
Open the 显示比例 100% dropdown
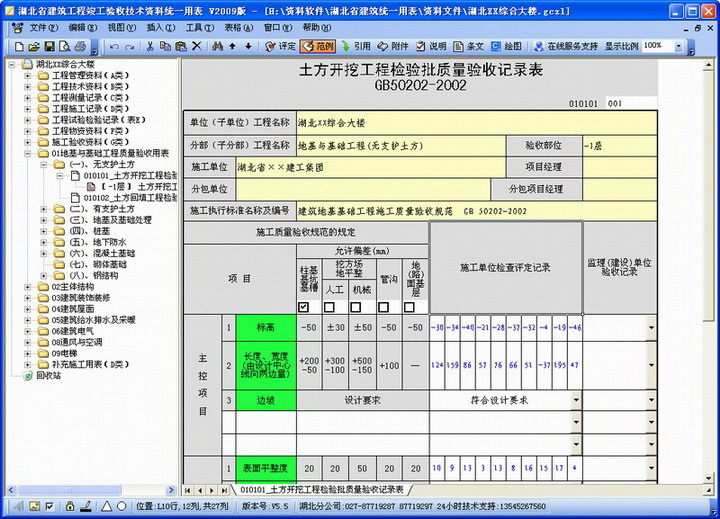(x=679, y=46)
